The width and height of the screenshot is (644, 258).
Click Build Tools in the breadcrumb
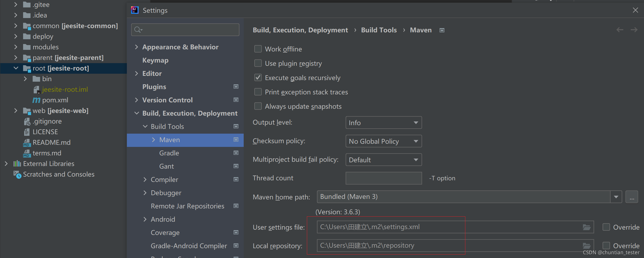(379, 30)
